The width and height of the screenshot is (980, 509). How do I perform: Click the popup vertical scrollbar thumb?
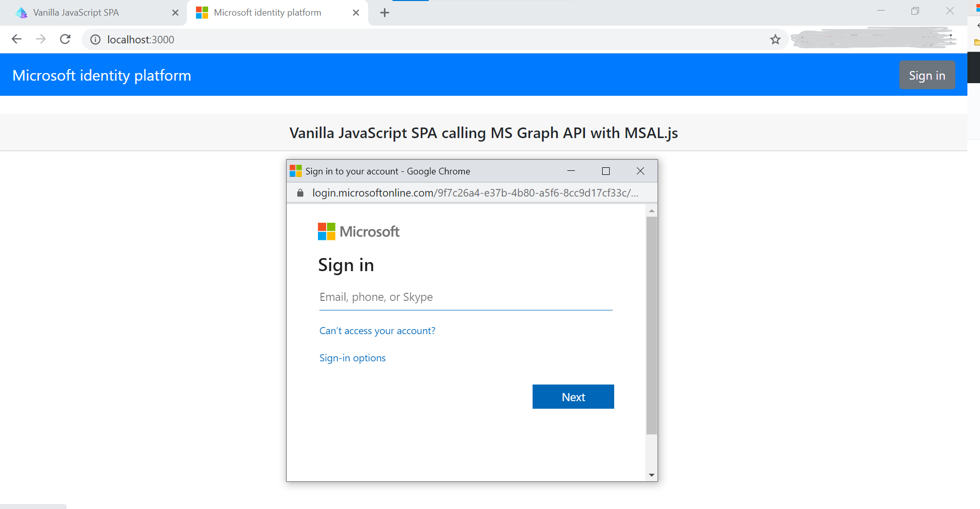(x=651, y=325)
